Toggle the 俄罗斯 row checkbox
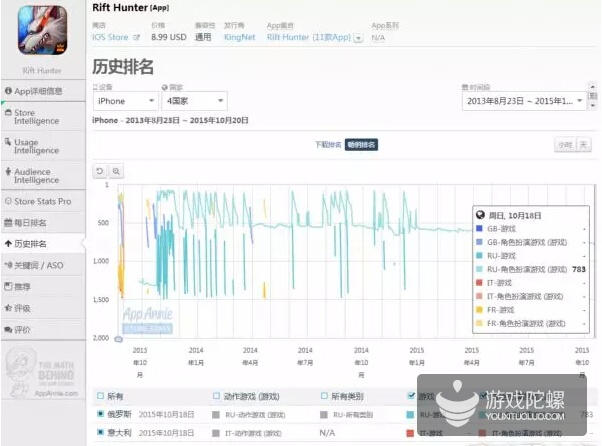 (x=101, y=414)
